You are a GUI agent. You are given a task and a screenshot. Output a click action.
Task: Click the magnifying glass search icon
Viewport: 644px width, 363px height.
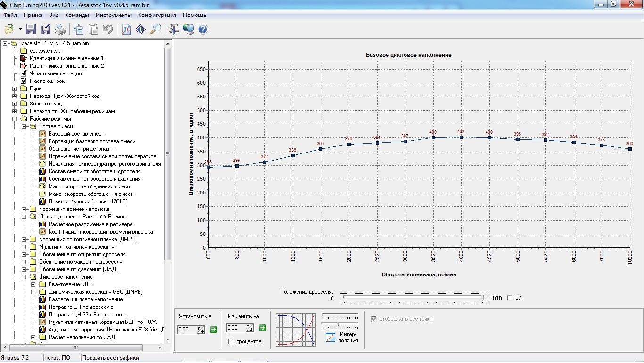pos(156,30)
